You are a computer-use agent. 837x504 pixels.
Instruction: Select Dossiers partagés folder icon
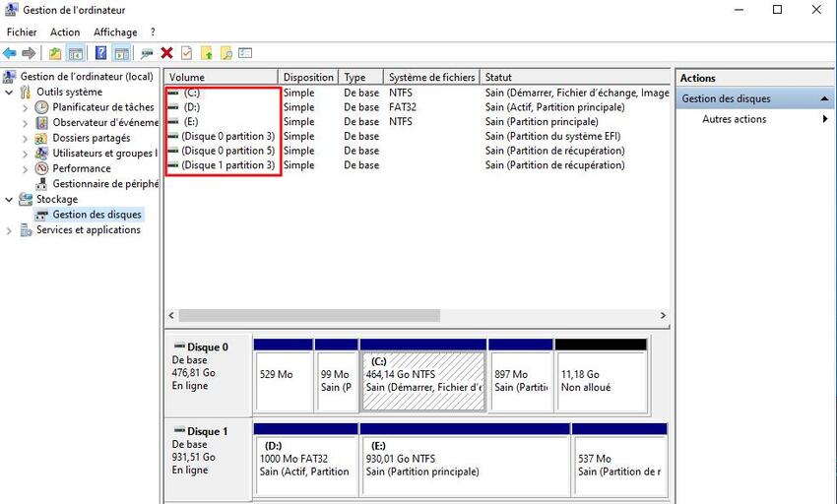click(41, 138)
